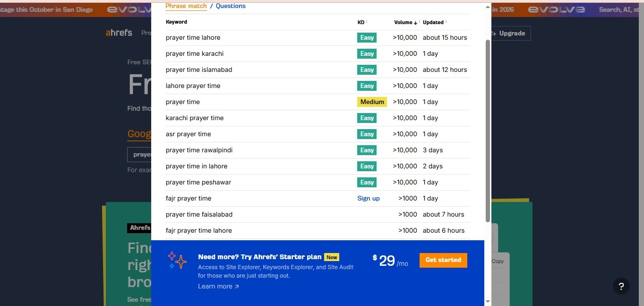Select the Phrase match tab
Screen dimensions: 644x306
pos(186,6)
